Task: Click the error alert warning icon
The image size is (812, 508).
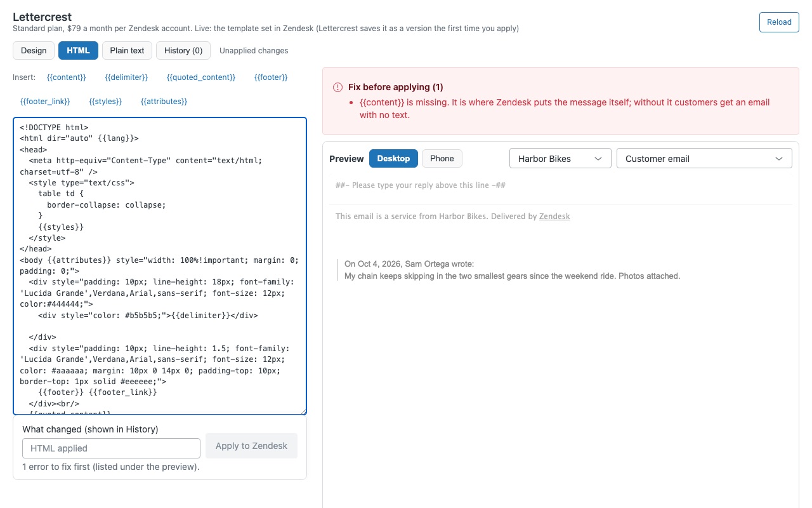Action: [x=337, y=87]
